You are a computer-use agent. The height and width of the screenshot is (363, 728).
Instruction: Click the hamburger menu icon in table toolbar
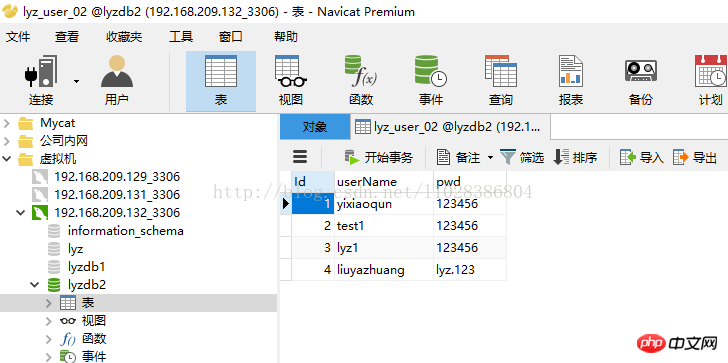click(300, 157)
